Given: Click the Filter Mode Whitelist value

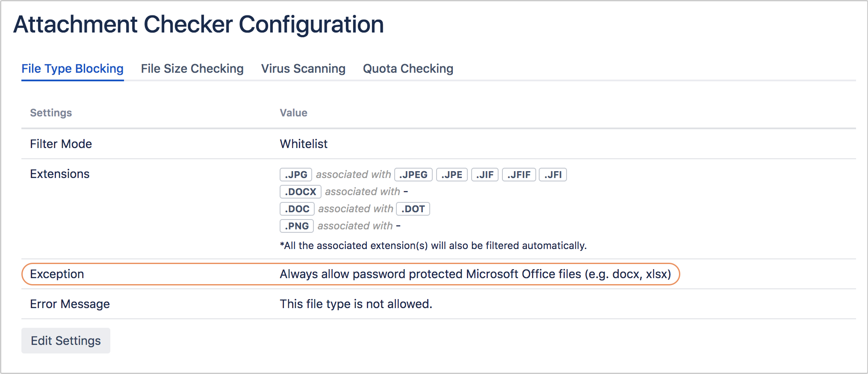Looking at the screenshot, I should coord(304,144).
